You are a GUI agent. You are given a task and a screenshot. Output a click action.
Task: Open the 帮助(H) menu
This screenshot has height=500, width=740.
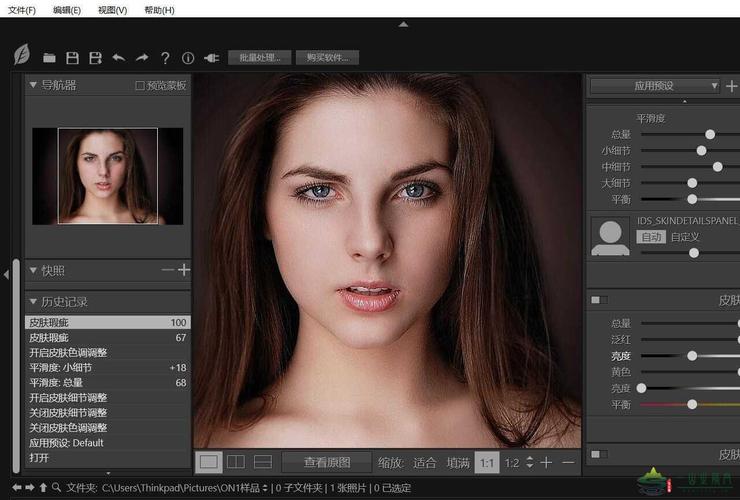tap(159, 10)
